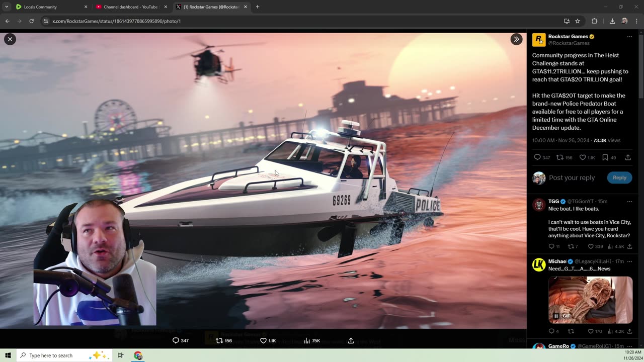View analytics on TGG's reply 4.5K
This screenshot has height=362, width=644.
pyautogui.click(x=615, y=246)
